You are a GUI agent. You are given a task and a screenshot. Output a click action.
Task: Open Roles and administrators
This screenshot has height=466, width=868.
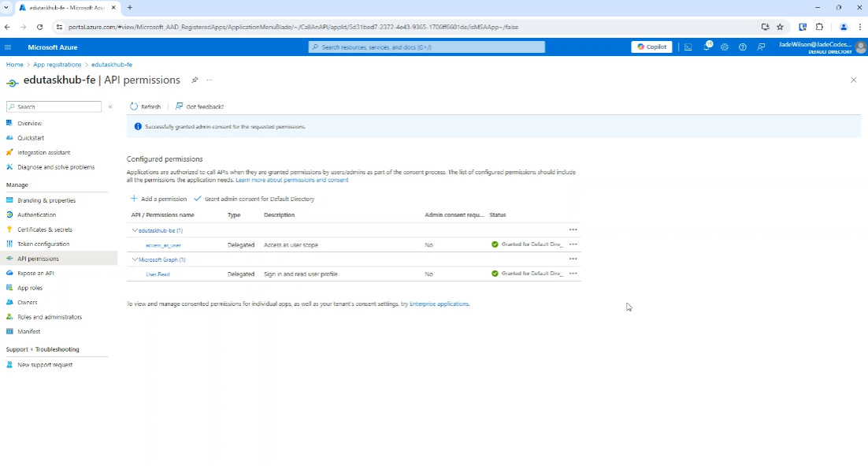pos(50,317)
